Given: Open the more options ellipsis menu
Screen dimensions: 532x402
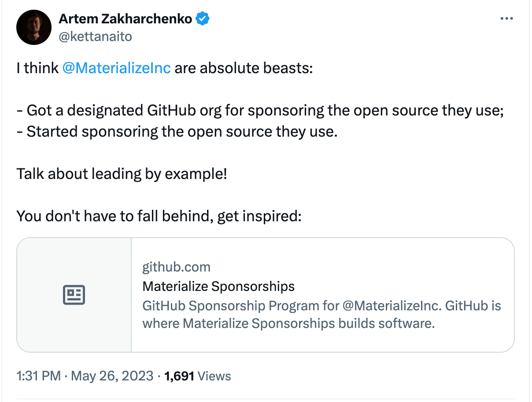Looking at the screenshot, I should coord(507,18).
